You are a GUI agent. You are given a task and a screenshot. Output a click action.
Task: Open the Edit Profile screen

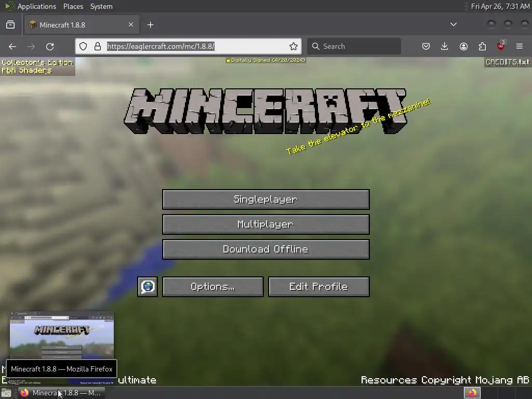(318, 287)
